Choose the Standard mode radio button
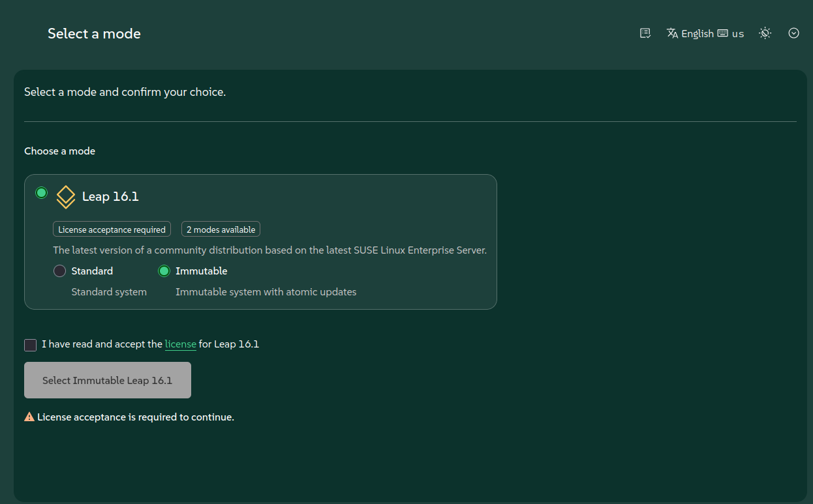Image resolution: width=813 pixels, height=504 pixels. 60,271
